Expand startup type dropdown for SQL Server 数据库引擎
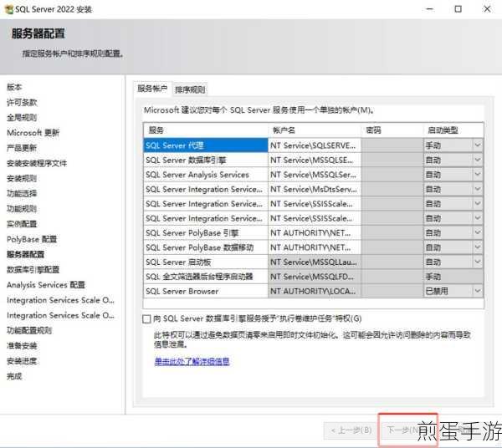Viewport: 502px width, 448px height. (478, 160)
